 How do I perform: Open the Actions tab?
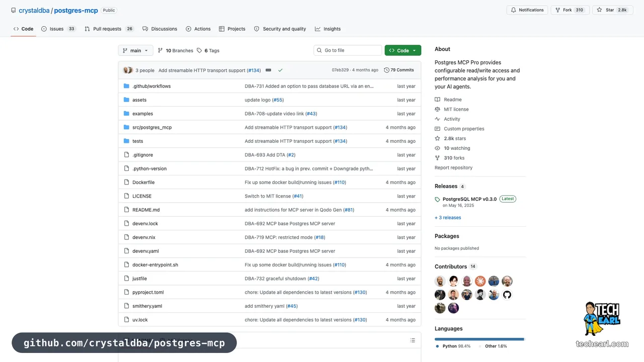pyautogui.click(x=198, y=29)
